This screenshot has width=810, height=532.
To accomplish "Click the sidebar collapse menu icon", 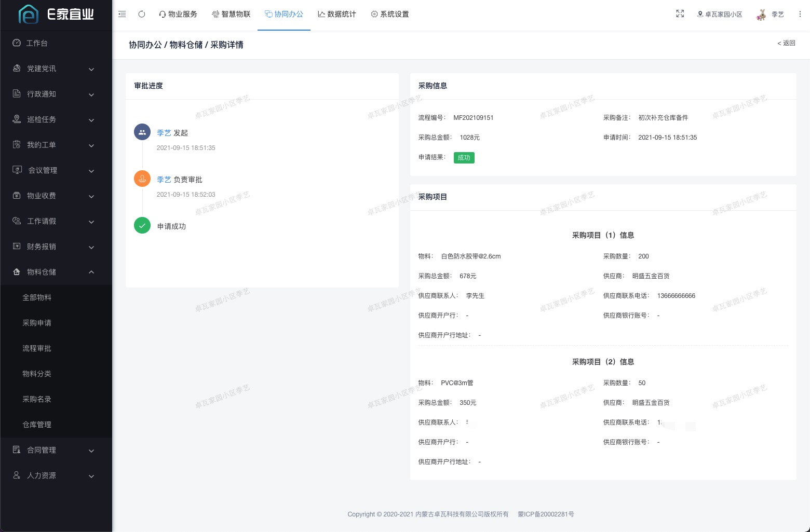I will [122, 14].
